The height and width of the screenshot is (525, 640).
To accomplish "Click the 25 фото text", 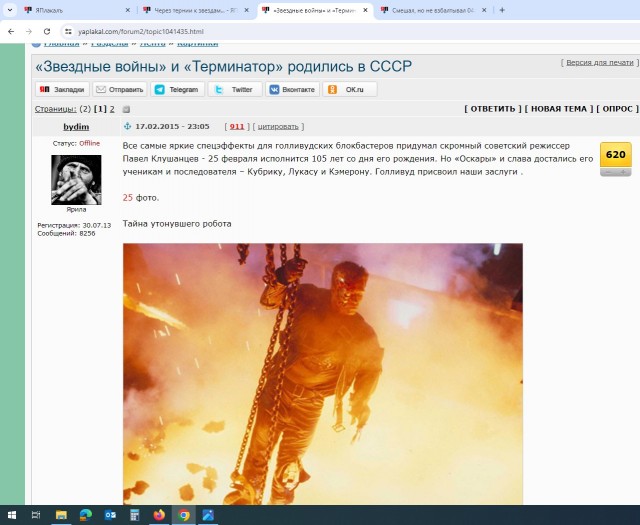I will click(x=141, y=198).
